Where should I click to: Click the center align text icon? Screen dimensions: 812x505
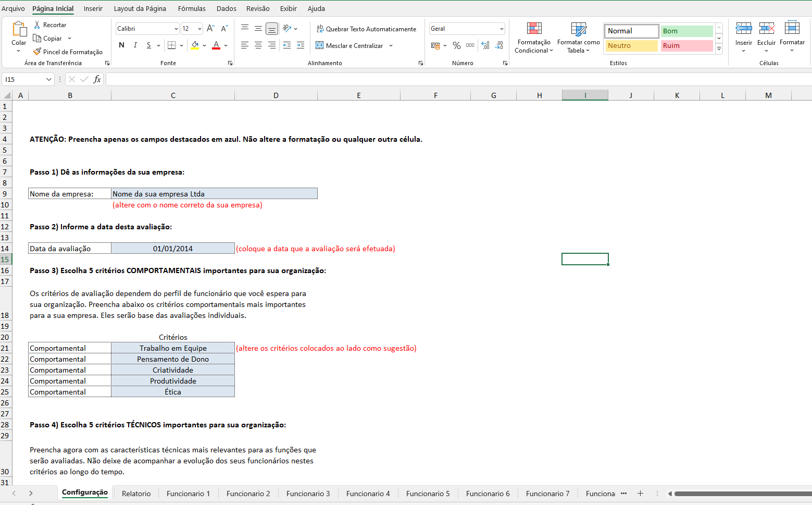(258, 46)
